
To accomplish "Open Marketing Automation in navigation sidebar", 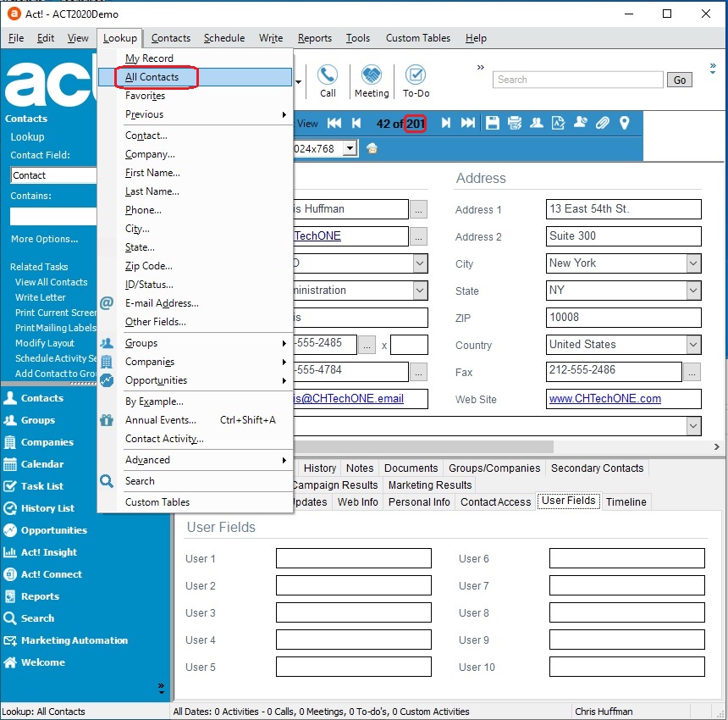I will click(66, 640).
